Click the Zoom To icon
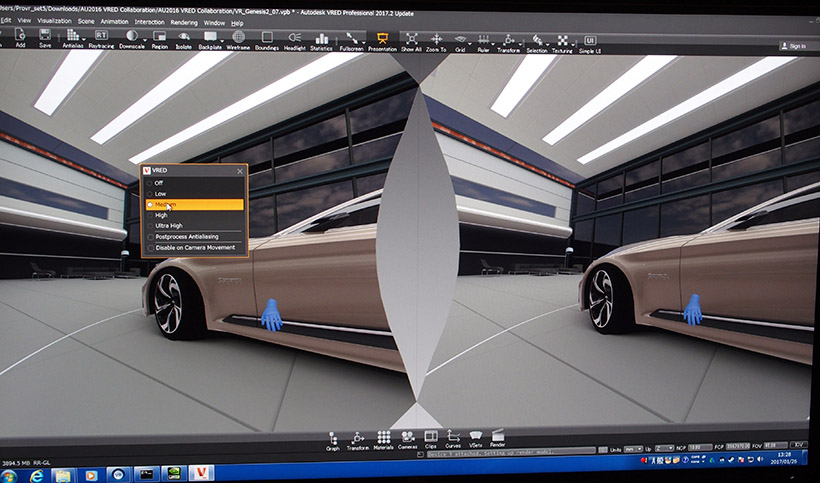The width and height of the screenshot is (820, 483). [x=436, y=39]
